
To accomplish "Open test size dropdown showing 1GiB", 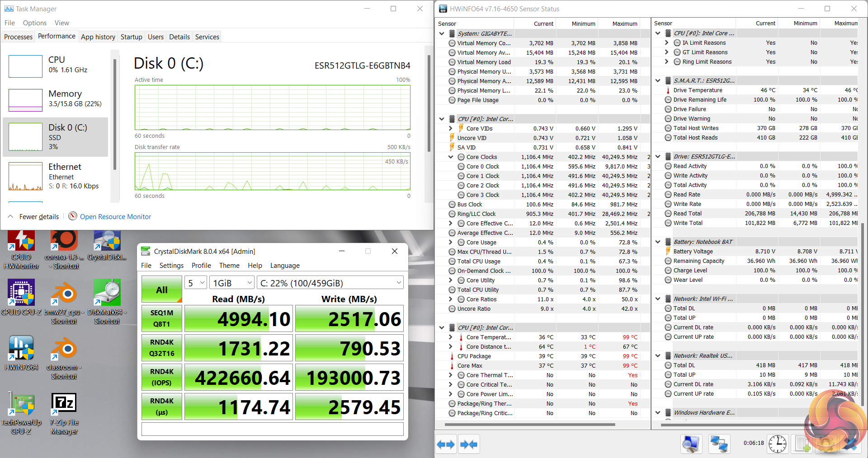I will [232, 283].
